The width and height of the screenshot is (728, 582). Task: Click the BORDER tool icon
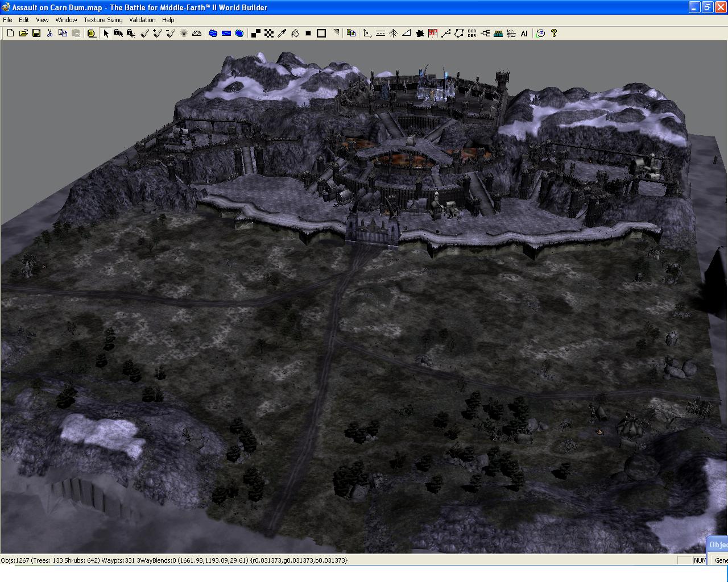[472, 34]
